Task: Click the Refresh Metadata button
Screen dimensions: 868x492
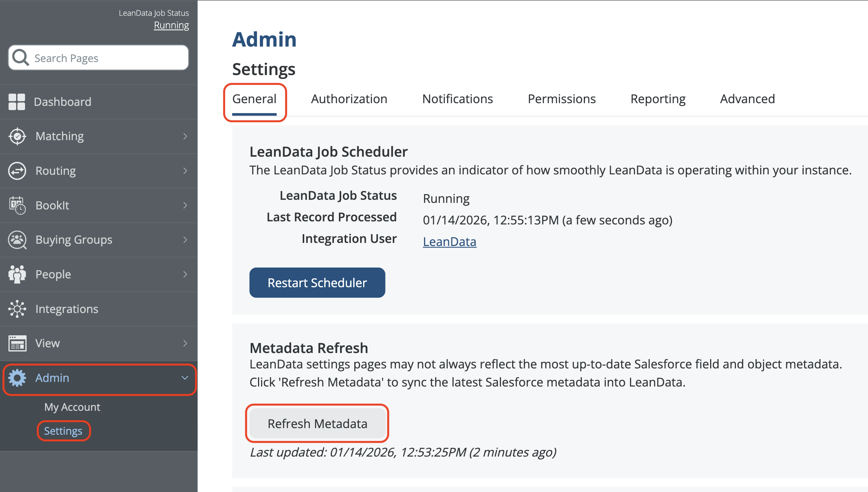Action: click(317, 423)
